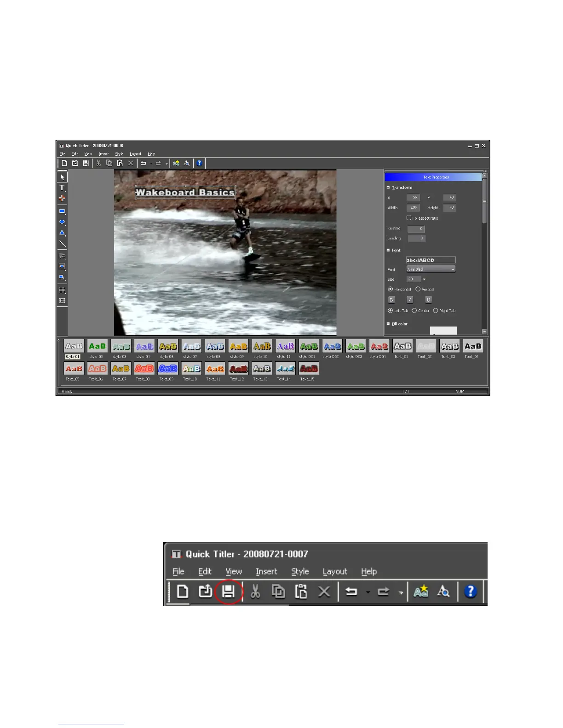The width and height of the screenshot is (563, 728).
Task: Select the Left Tab alignment radio
Action: point(390,311)
